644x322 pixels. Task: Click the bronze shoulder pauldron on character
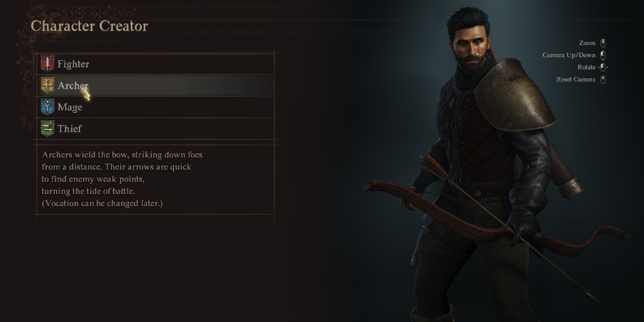513,94
